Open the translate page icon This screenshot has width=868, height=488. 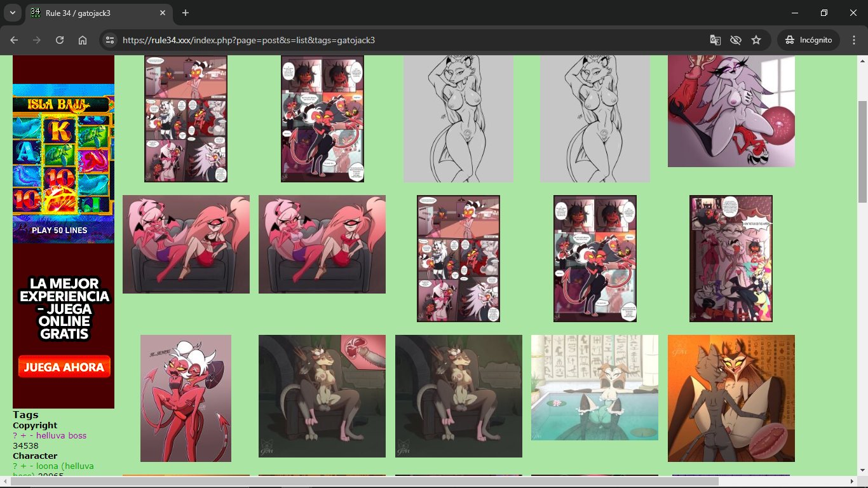[x=715, y=40]
